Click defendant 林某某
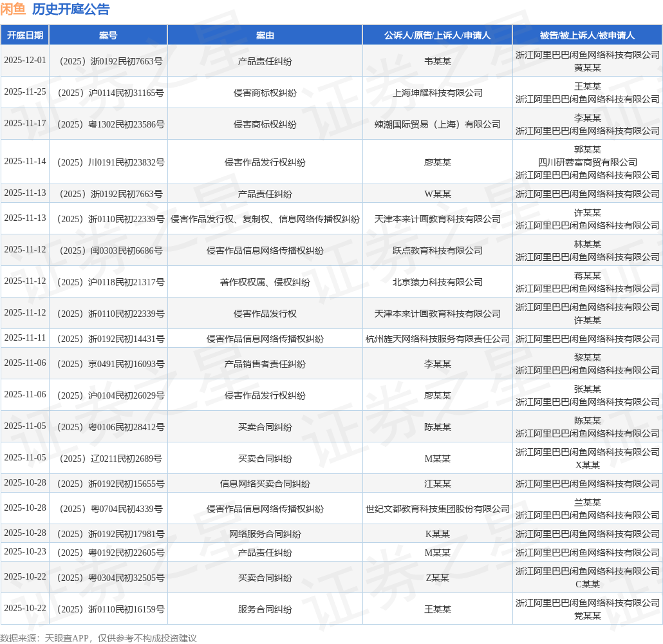 pos(587,244)
